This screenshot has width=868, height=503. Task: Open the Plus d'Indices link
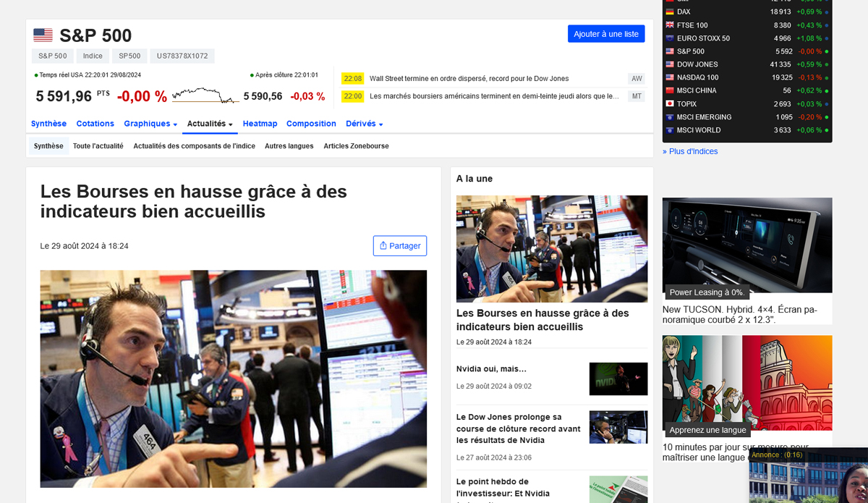690,151
